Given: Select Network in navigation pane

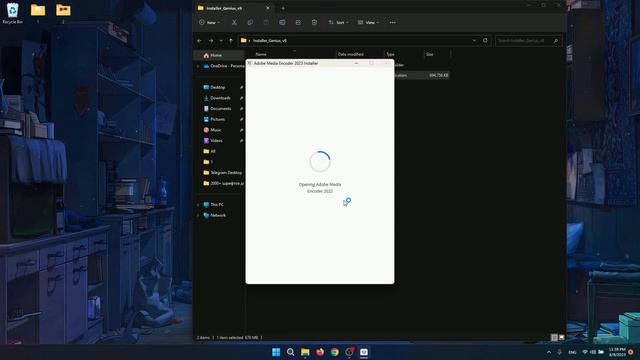Looking at the screenshot, I should coord(218,215).
